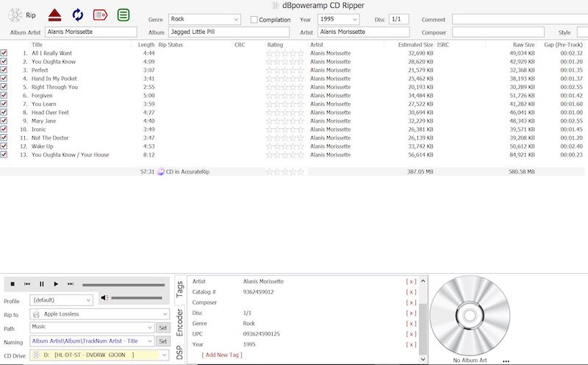This screenshot has height=365, width=588.
Task: Eject the CD with the red eject icon
Action: [x=54, y=15]
